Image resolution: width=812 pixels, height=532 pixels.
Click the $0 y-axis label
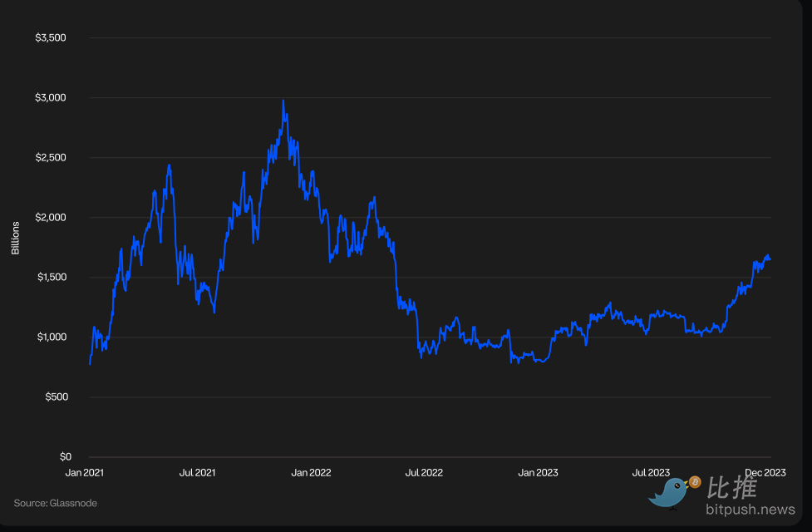point(65,457)
